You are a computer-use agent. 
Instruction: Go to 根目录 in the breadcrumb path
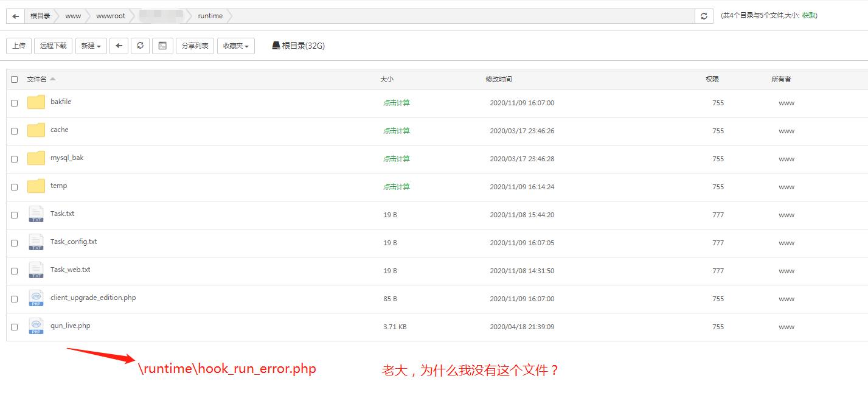click(41, 16)
